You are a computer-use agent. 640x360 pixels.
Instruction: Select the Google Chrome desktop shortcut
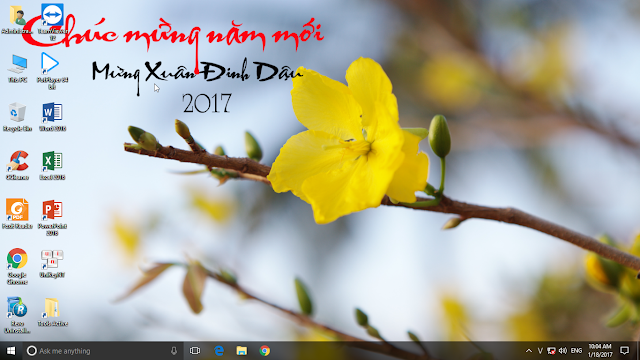pos(17,266)
